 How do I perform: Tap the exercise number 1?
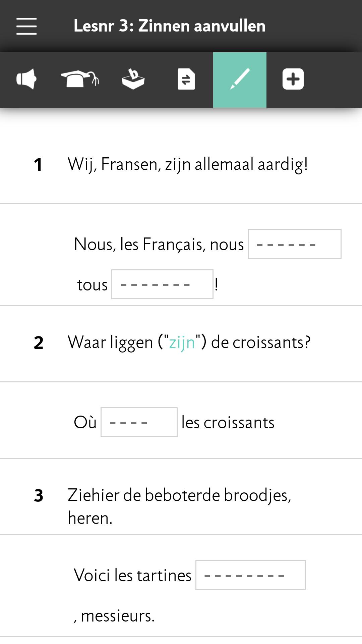[38, 165]
